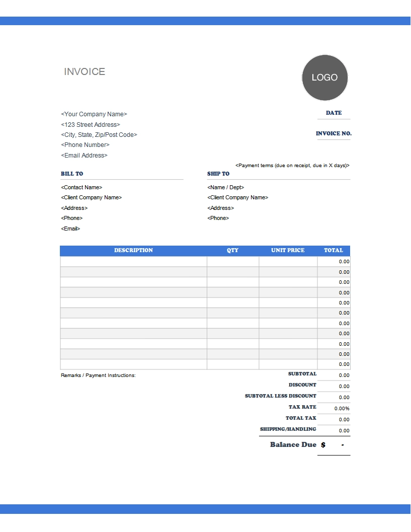Click the <Your Company Name> placeholder
Screen dimensions: 411x532
click(x=94, y=114)
